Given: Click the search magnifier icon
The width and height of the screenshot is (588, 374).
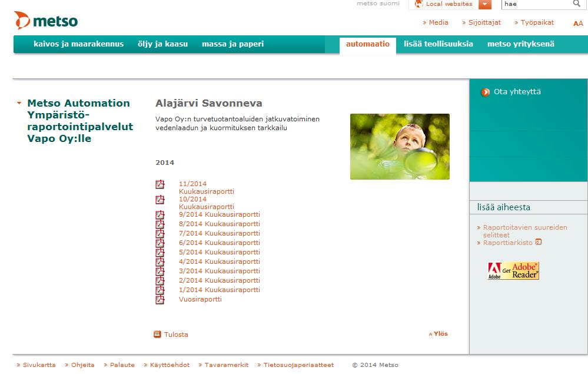Looking at the screenshot, I should point(577,4).
